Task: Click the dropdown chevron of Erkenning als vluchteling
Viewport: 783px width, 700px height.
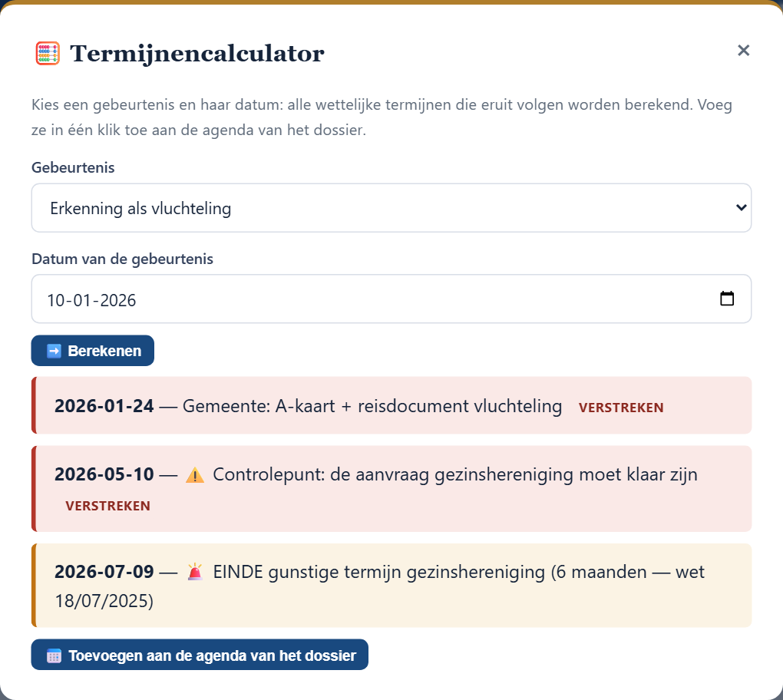Action: (741, 207)
